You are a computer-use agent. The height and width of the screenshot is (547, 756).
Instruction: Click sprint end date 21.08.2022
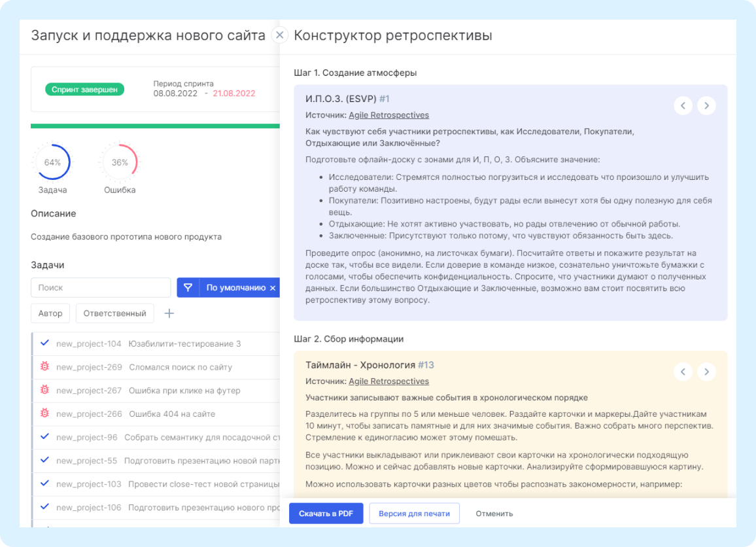[234, 94]
